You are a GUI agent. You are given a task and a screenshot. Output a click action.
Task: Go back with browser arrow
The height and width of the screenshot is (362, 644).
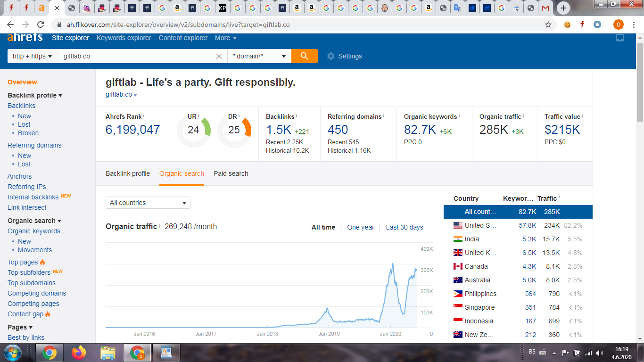point(10,25)
